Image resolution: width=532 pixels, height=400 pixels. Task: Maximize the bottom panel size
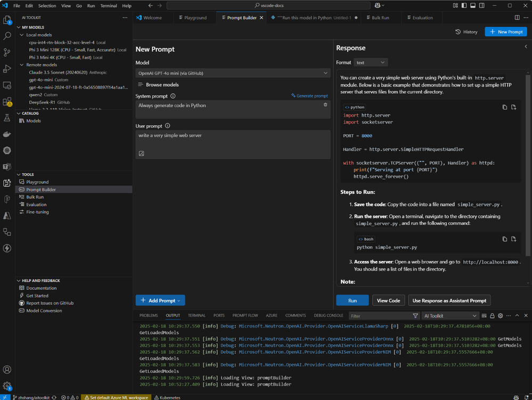pos(517,315)
